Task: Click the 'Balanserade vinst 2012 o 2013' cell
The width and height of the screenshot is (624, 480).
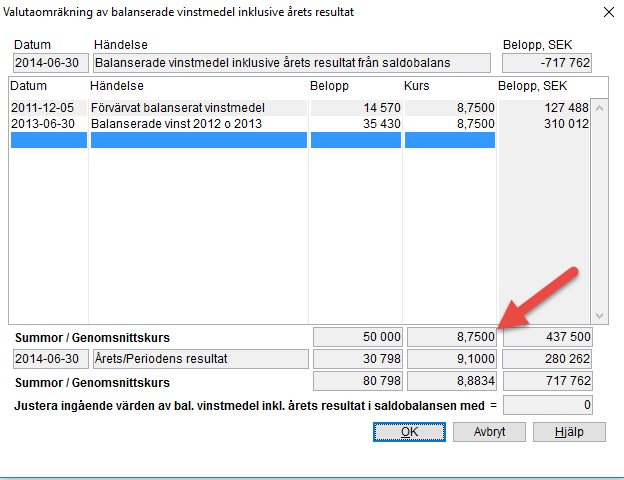Action: 198,124
